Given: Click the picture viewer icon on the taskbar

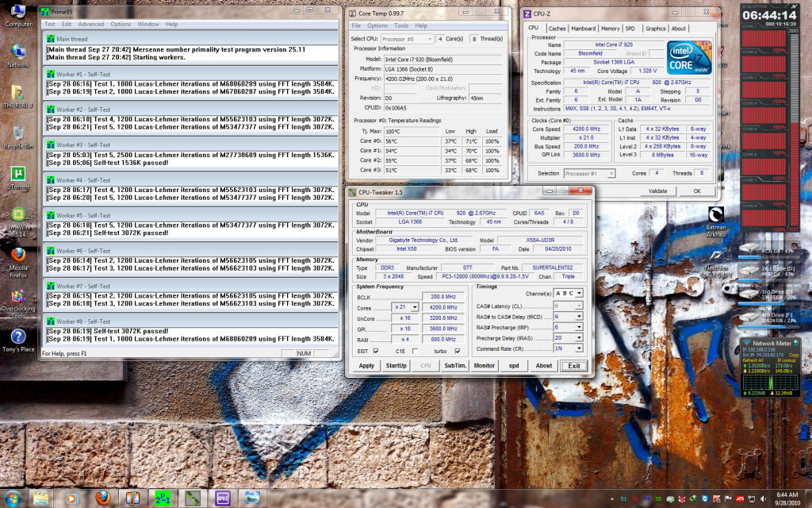Looking at the screenshot, I should click(x=253, y=498).
